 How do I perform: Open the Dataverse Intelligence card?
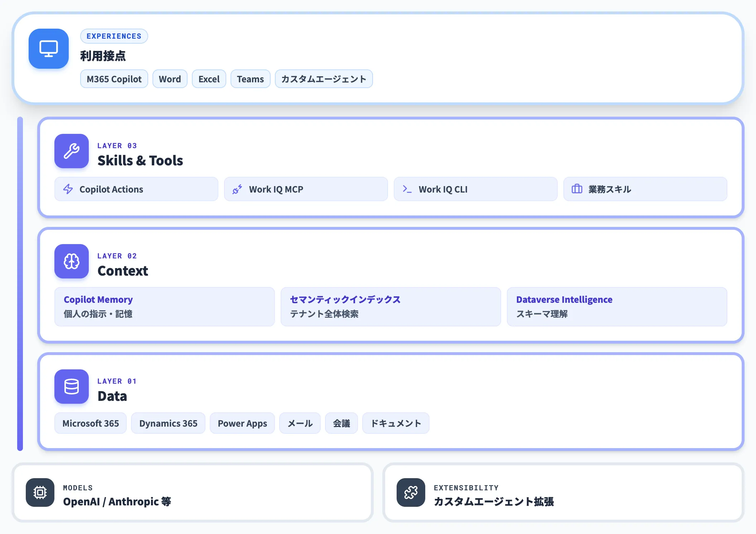(x=617, y=307)
